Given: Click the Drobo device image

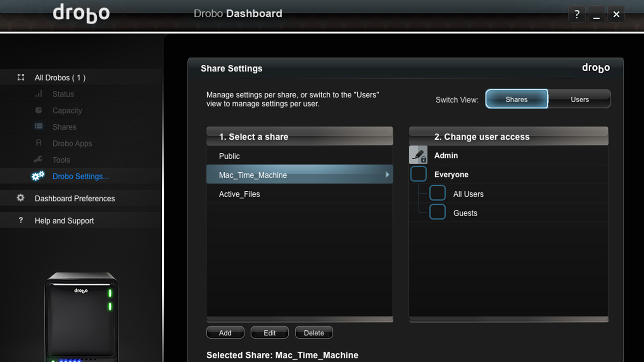Looking at the screenshot, I should point(82,317).
